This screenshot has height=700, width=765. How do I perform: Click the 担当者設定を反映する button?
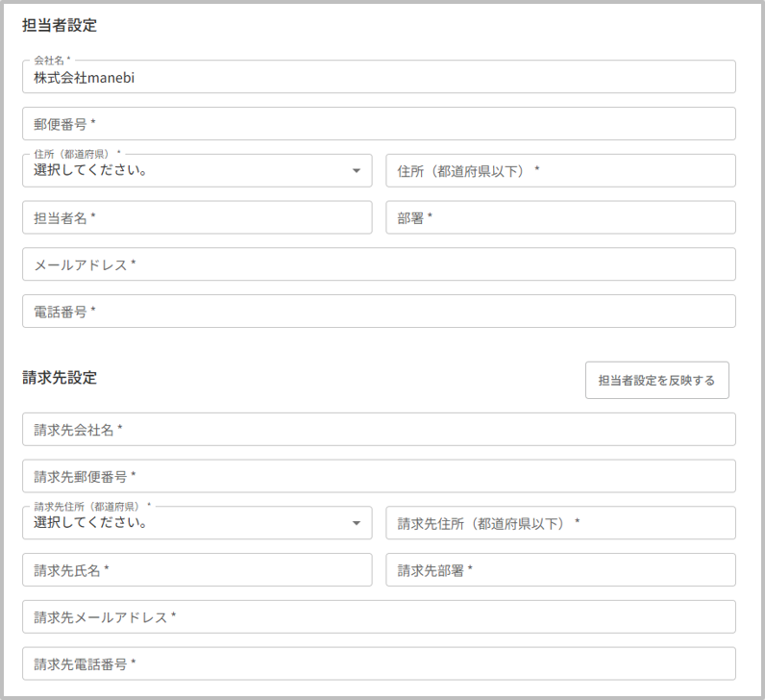click(x=657, y=380)
